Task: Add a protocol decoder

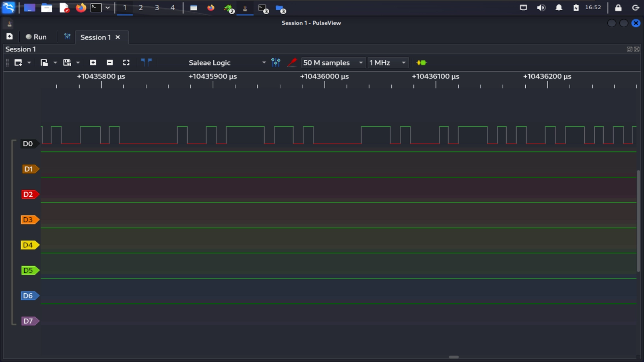Action: (x=421, y=62)
